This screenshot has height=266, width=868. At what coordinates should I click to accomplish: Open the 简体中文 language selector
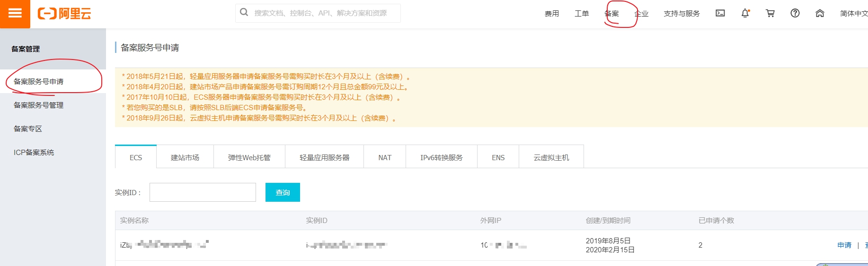coord(853,14)
